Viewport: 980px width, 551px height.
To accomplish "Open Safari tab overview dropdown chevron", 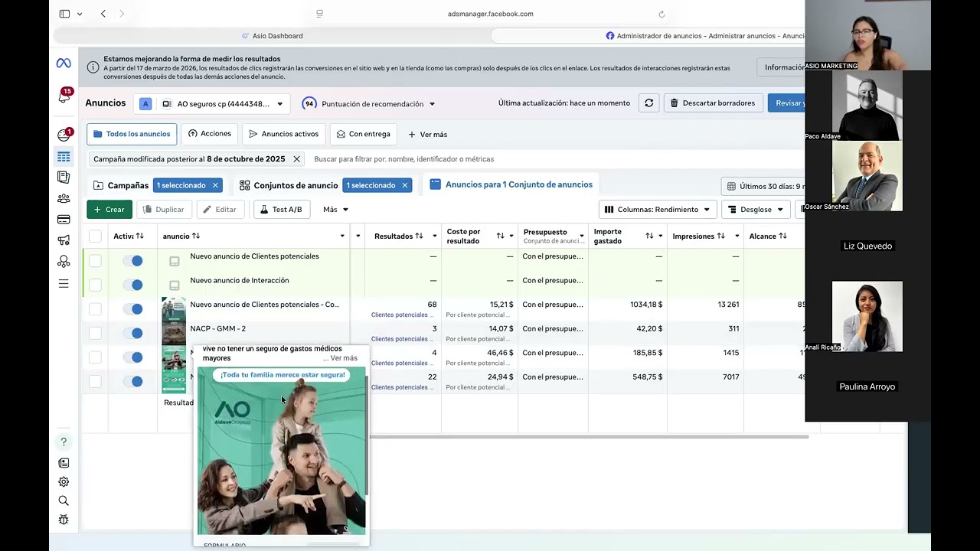I will (80, 14).
